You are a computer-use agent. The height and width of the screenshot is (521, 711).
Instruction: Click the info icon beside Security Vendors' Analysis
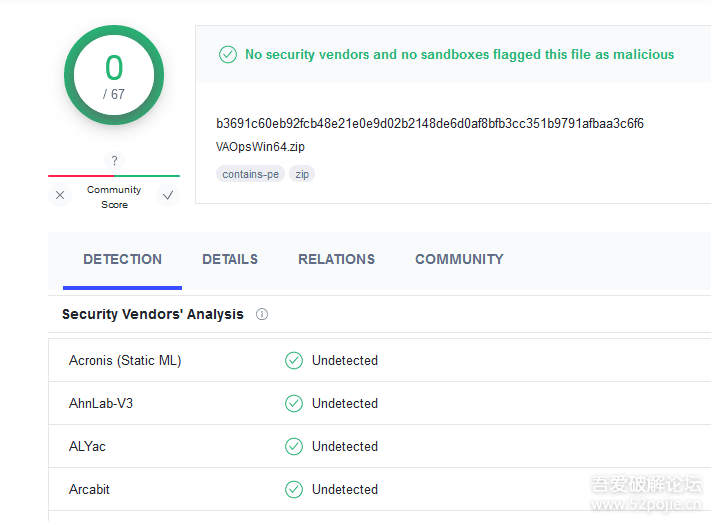[x=262, y=314]
